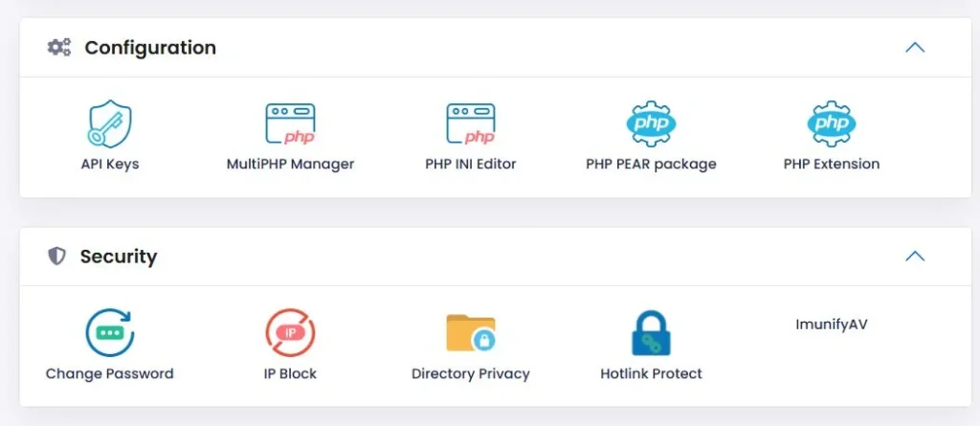Launch the PHP INI Editor icon
The image size is (980, 426).
tap(471, 124)
